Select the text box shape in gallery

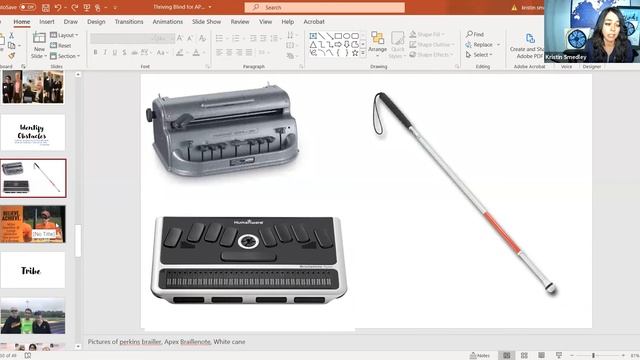click(x=313, y=36)
